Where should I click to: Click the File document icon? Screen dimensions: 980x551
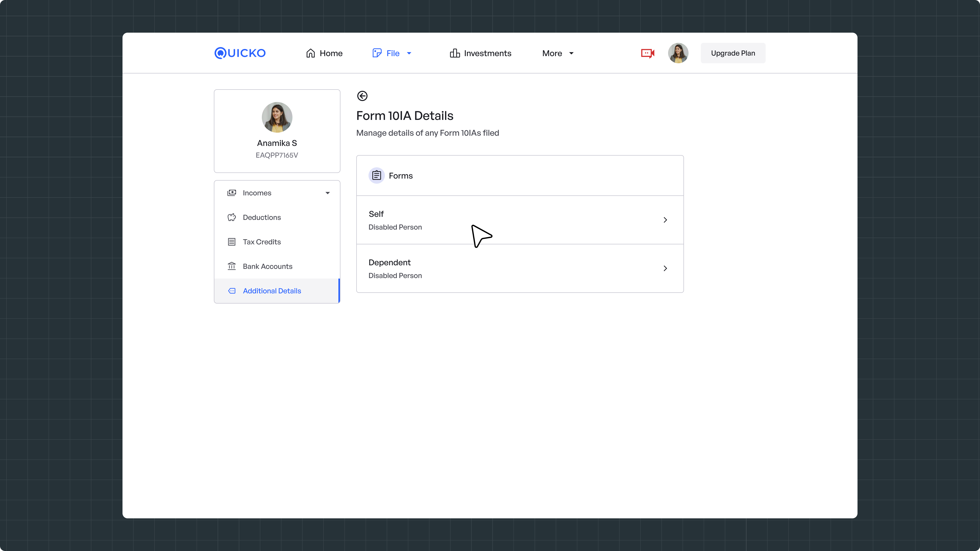pyautogui.click(x=377, y=53)
